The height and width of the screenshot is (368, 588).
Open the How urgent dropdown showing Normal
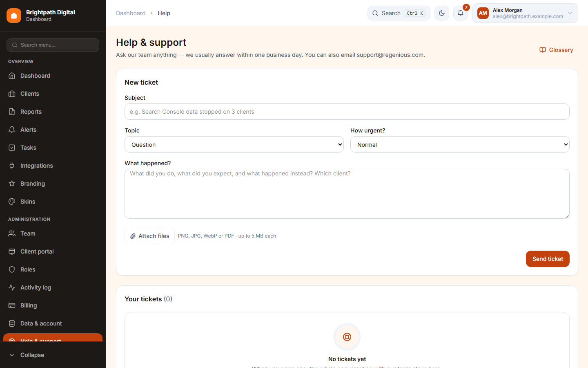460,144
